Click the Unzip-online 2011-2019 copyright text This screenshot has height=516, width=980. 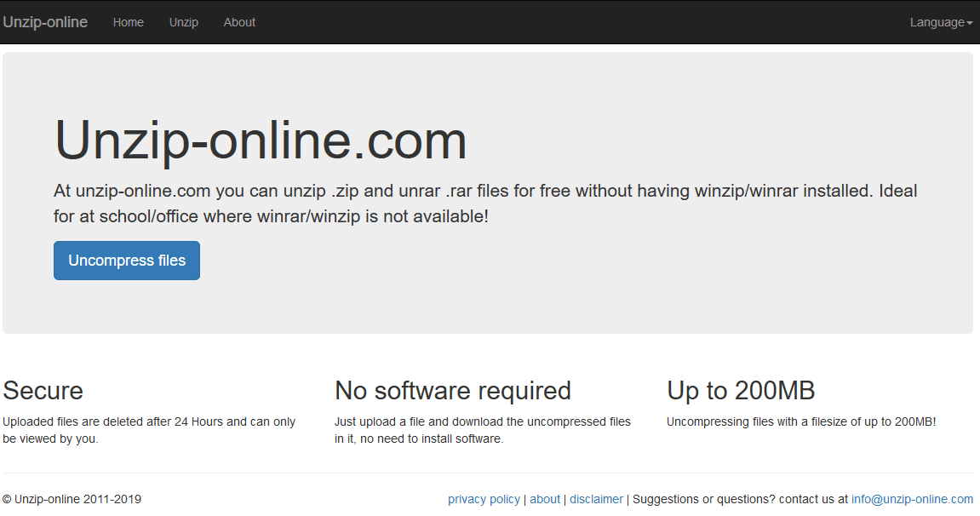pyautogui.click(x=72, y=499)
